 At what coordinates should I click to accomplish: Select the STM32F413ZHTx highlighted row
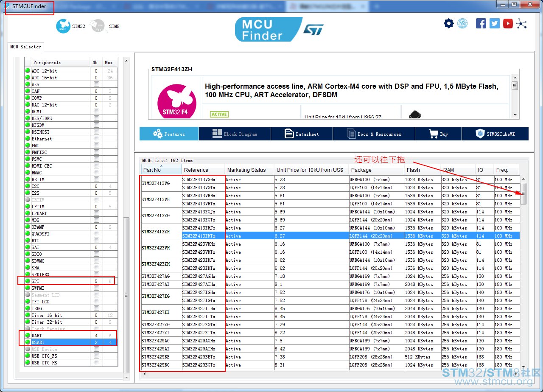coord(330,236)
